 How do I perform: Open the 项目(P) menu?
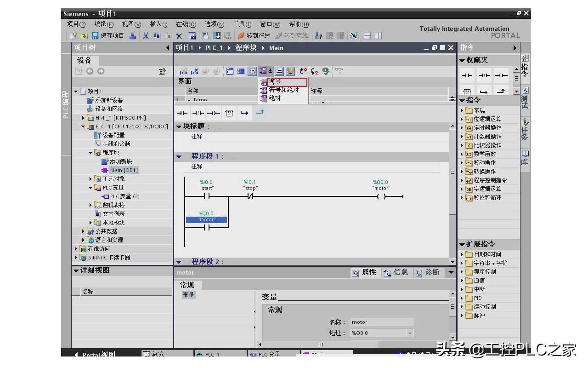76,24
